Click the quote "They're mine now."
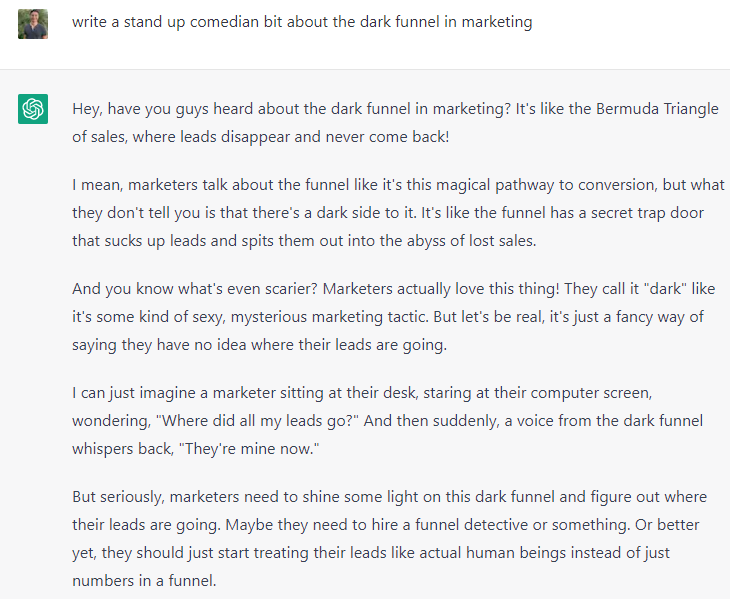The height and width of the screenshot is (599, 730). (249, 449)
